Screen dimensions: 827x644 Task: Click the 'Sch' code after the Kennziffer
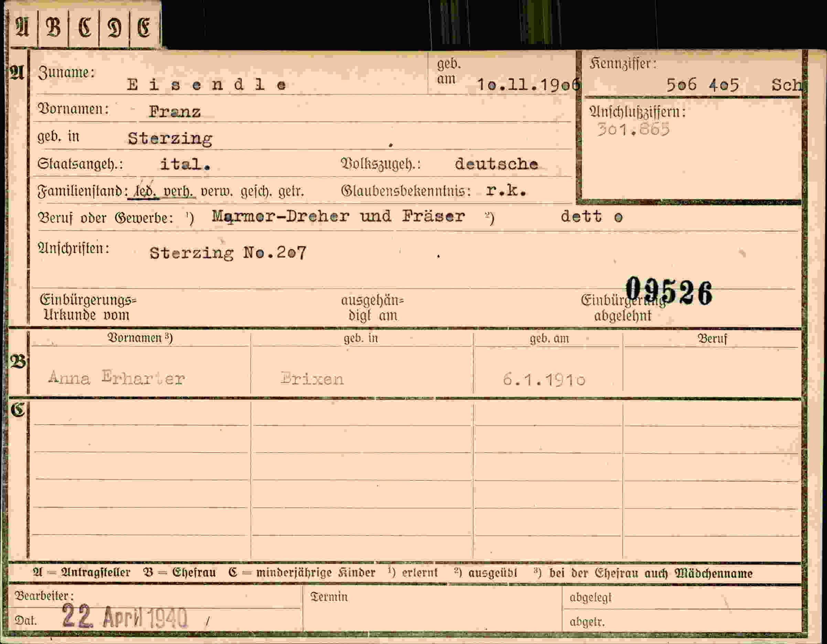pos(786,85)
